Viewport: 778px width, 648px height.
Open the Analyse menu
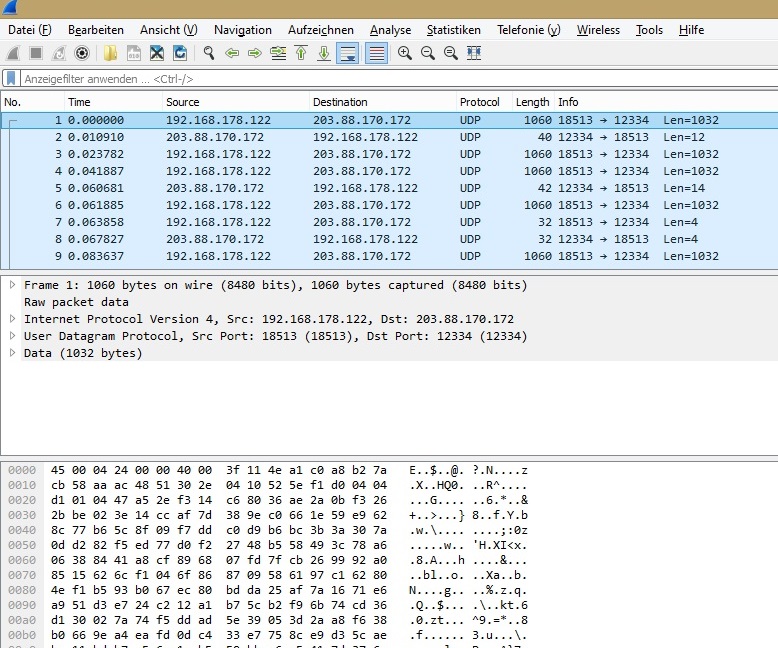coord(390,30)
